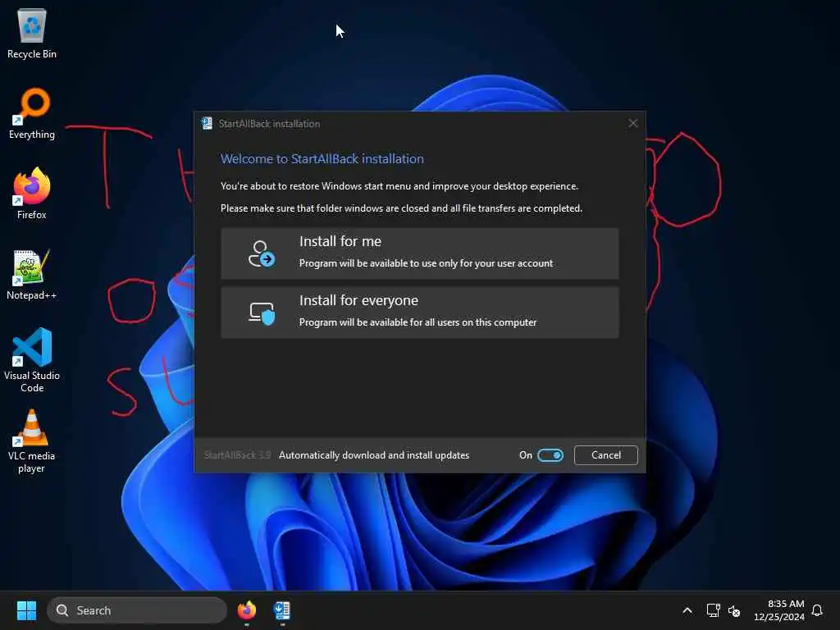Click the taskbar Search box

tap(137, 610)
